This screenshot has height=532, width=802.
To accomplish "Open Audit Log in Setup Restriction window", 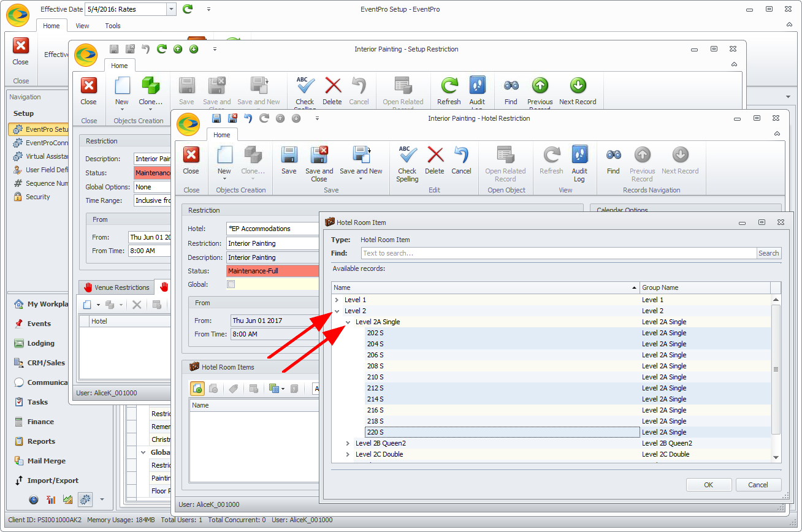I will point(477,94).
